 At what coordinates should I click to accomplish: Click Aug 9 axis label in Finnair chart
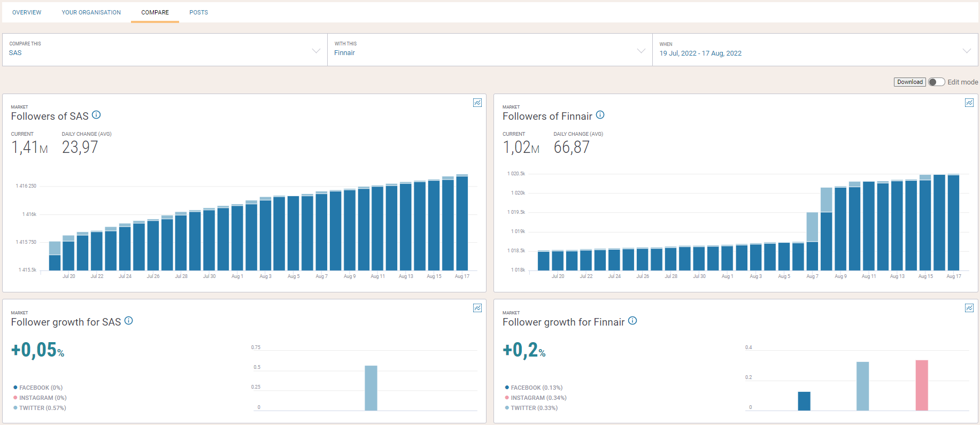[x=840, y=276]
